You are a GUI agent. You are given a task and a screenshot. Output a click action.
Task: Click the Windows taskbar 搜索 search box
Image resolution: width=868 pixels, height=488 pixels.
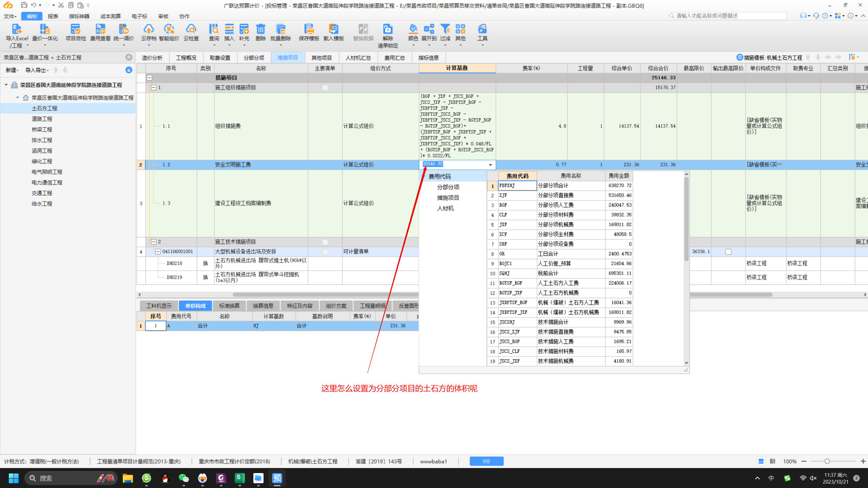71,478
